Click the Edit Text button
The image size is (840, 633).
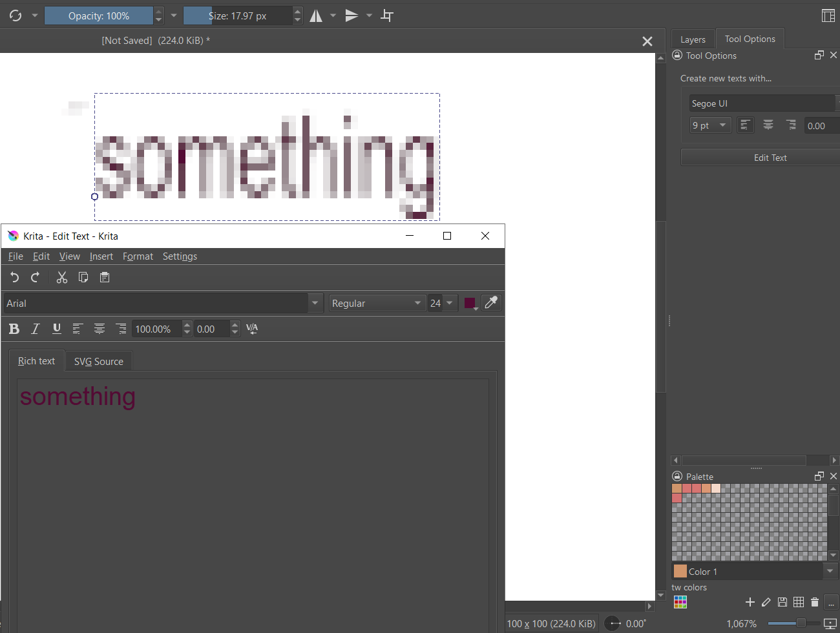(761, 158)
